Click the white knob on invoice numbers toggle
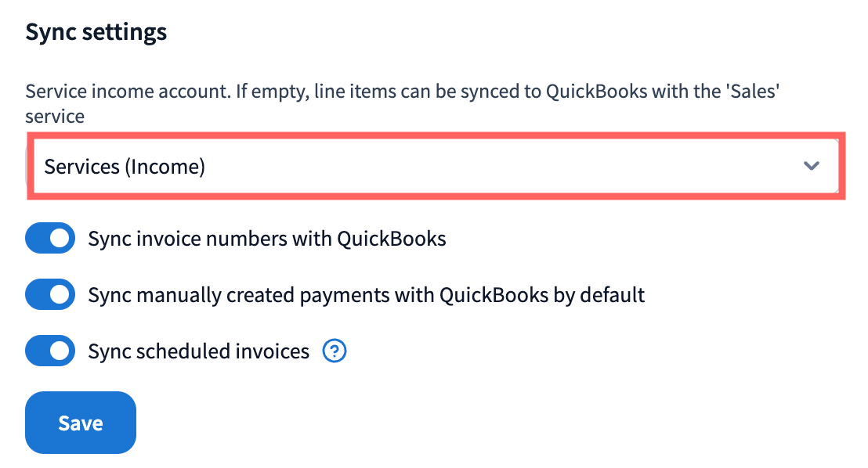This screenshot has height=468, width=868. click(x=60, y=239)
